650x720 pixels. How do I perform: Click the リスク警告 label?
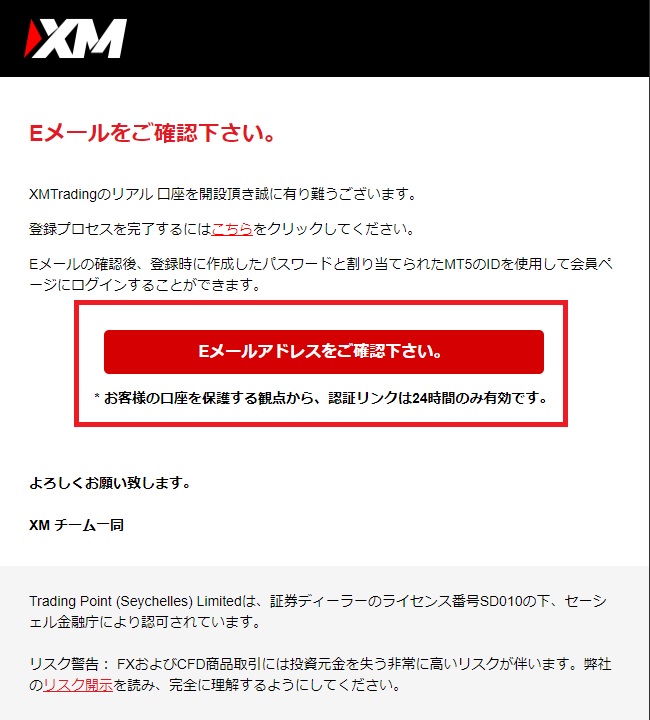click(64, 664)
